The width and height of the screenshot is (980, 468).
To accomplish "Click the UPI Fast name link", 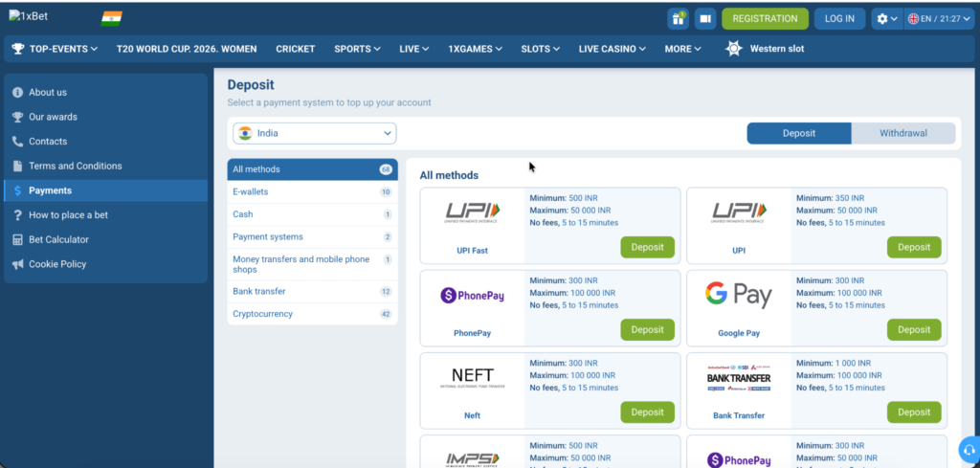I will [x=472, y=251].
